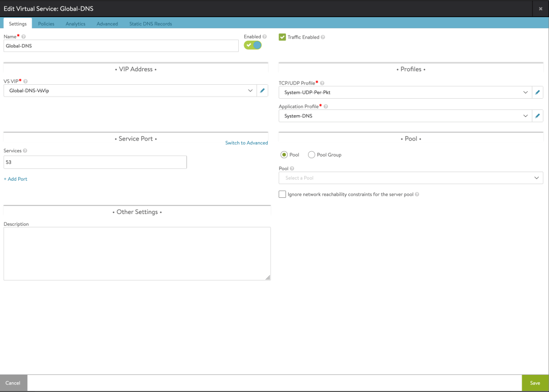Edit the VS VIP with pencil icon

point(262,91)
